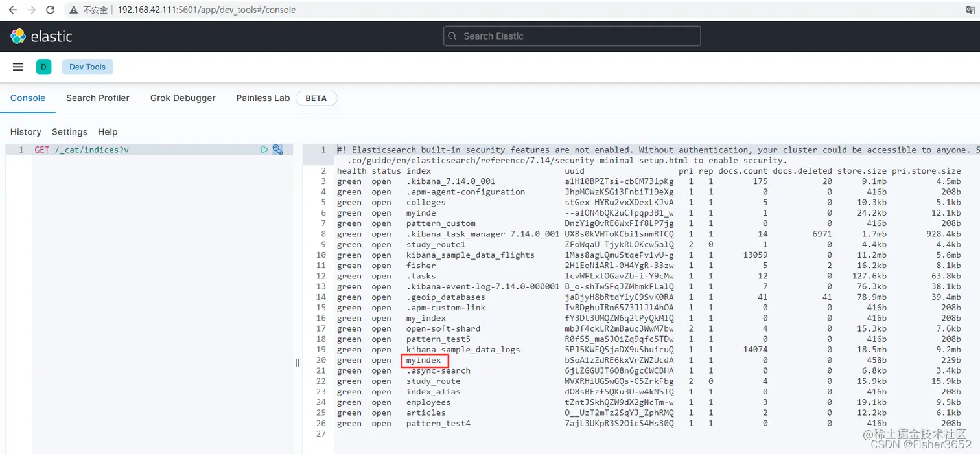The image size is (980, 454).
Task: Click the 13059 docs count value
Action: (755, 255)
